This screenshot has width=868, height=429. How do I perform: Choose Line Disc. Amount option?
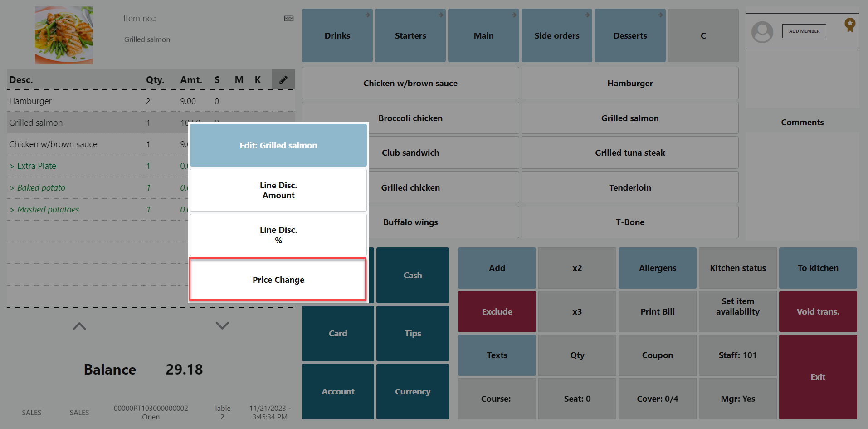278,190
